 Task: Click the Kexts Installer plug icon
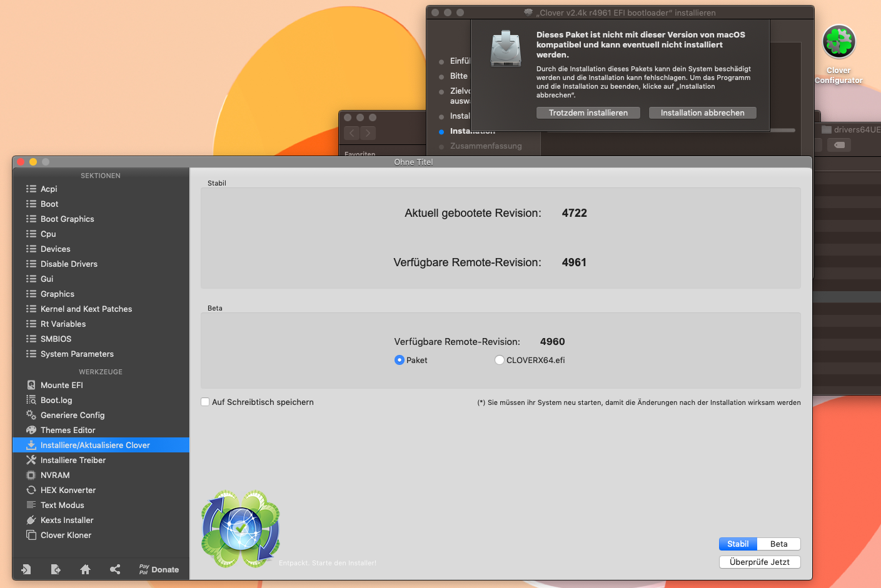[31, 520]
